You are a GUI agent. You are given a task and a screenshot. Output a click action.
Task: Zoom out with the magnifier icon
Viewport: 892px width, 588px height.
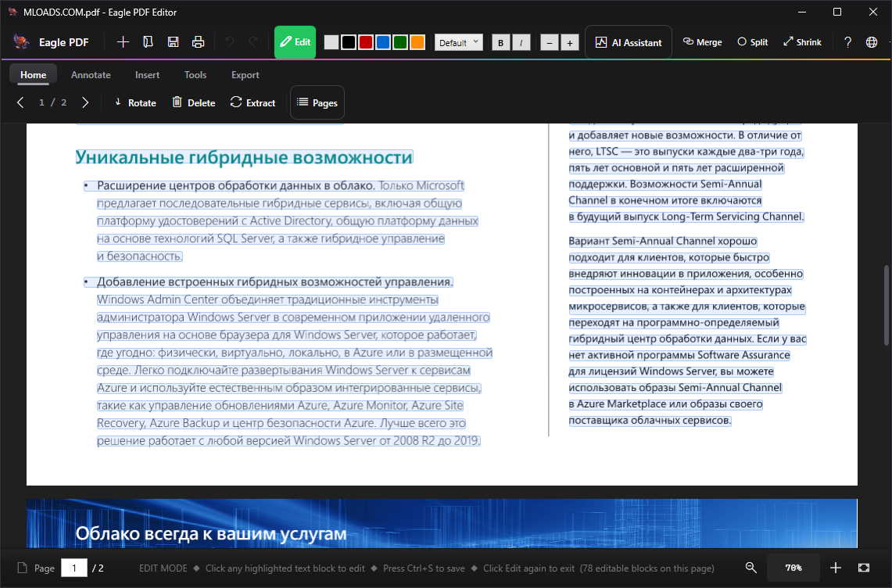click(751, 568)
